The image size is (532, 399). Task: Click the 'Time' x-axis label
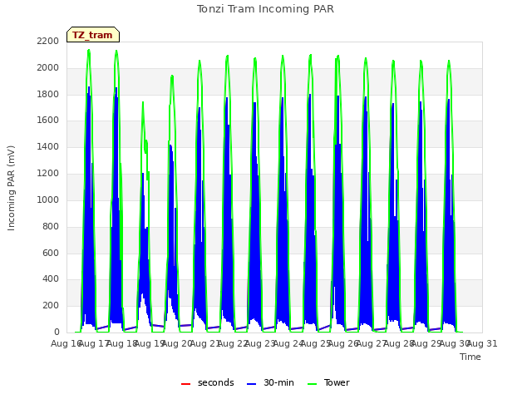tap(470, 357)
